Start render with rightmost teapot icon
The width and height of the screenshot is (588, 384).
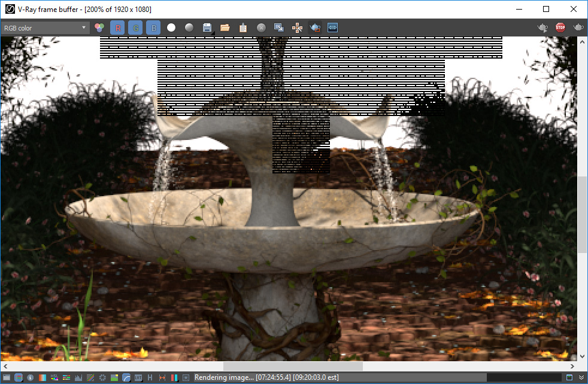point(578,28)
